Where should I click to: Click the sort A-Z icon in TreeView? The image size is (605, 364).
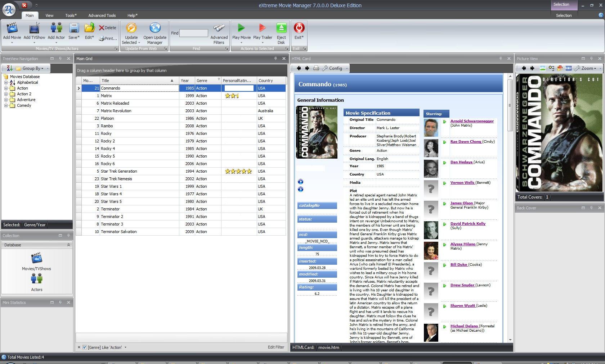[x=10, y=68]
